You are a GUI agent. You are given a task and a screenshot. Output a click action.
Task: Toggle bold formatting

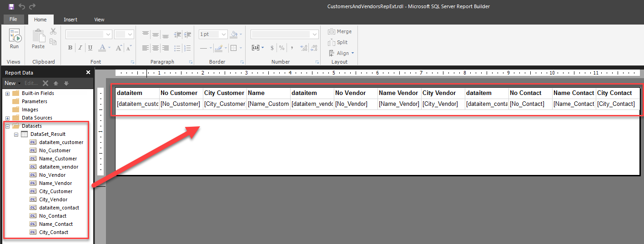point(70,48)
